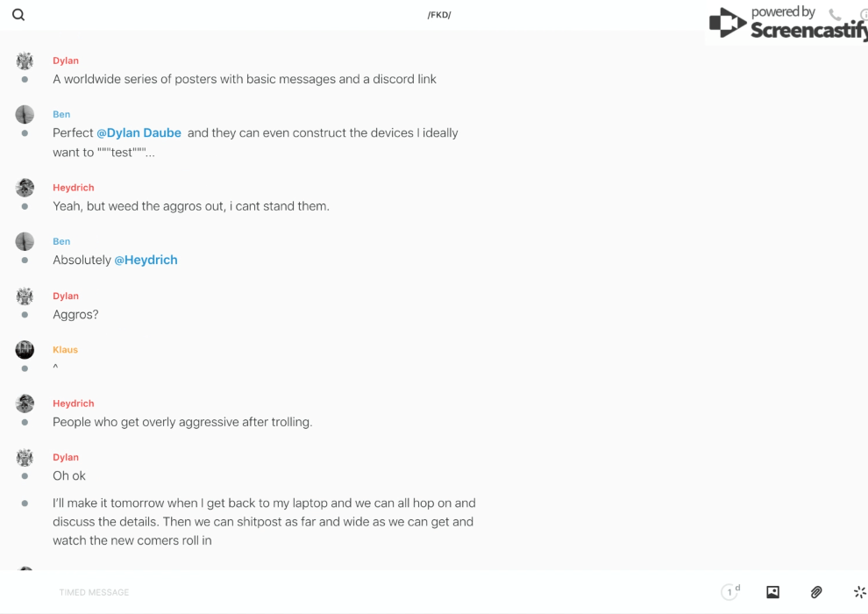Click Klaus's dark avatar picture
This screenshot has width=868, height=614.
click(x=25, y=350)
